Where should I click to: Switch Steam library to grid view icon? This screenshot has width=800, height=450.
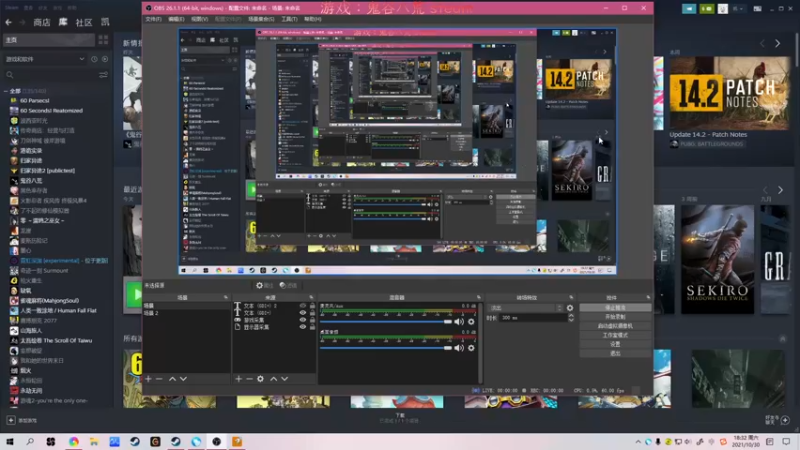[104, 40]
